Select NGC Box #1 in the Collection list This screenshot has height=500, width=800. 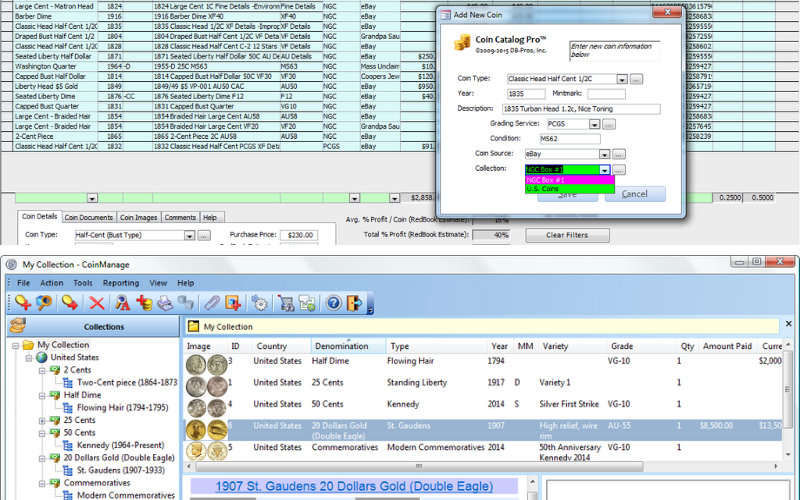(569, 180)
